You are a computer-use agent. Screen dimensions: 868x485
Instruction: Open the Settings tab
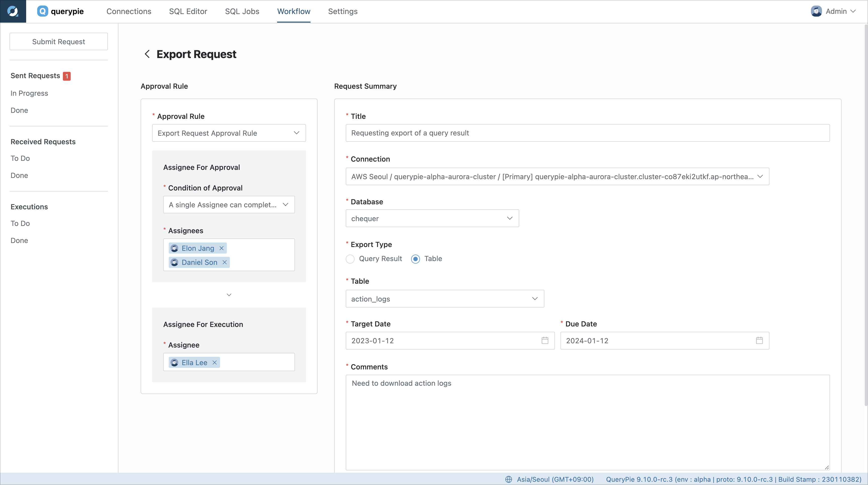point(343,12)
